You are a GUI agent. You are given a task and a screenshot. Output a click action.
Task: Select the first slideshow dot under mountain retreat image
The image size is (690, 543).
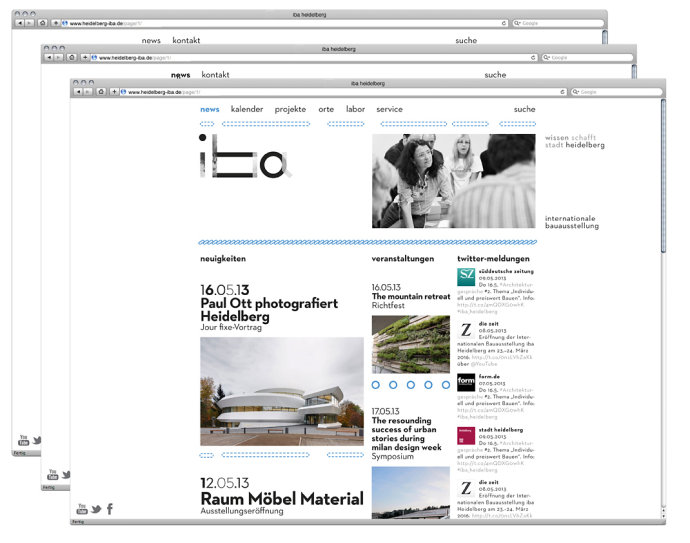pyautogui.click(x=375, y=385)
